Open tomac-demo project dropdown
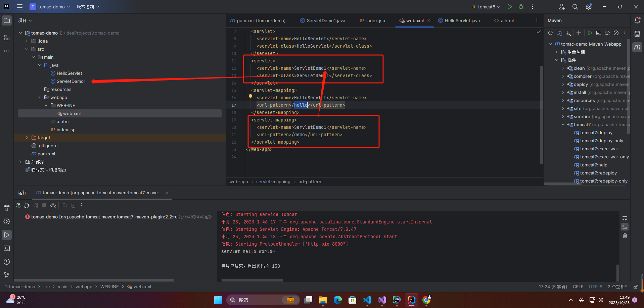 [x=50, y=7]
